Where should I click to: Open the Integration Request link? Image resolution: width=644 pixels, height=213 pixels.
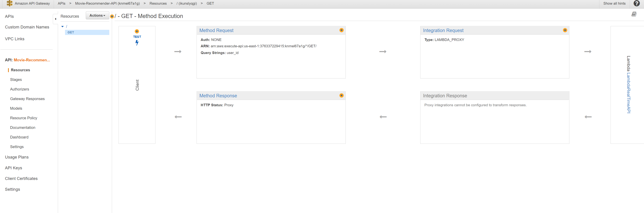(443, 31)
